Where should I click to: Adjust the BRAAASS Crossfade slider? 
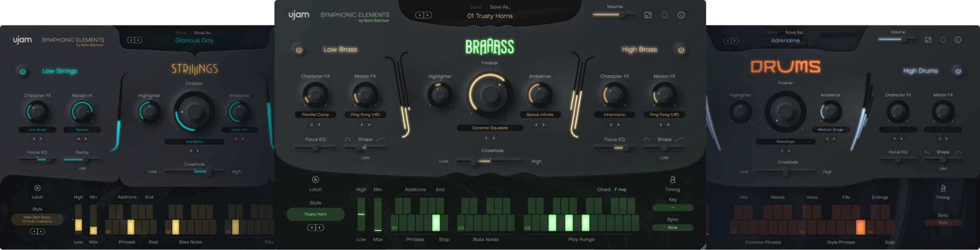point(490,161)
